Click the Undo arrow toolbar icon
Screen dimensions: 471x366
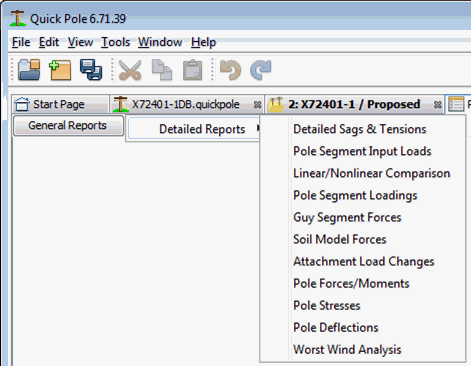(230, 70)
